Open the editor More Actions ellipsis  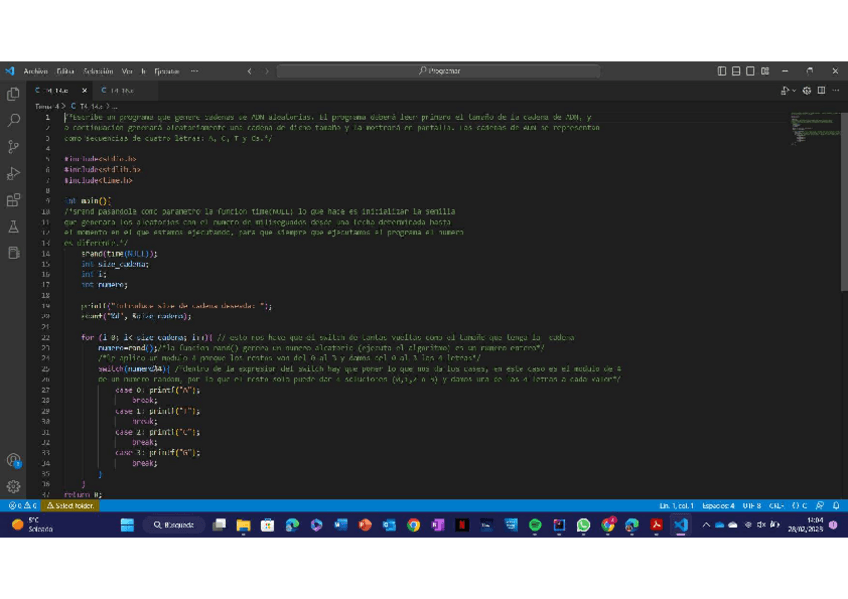pos(835,90)
